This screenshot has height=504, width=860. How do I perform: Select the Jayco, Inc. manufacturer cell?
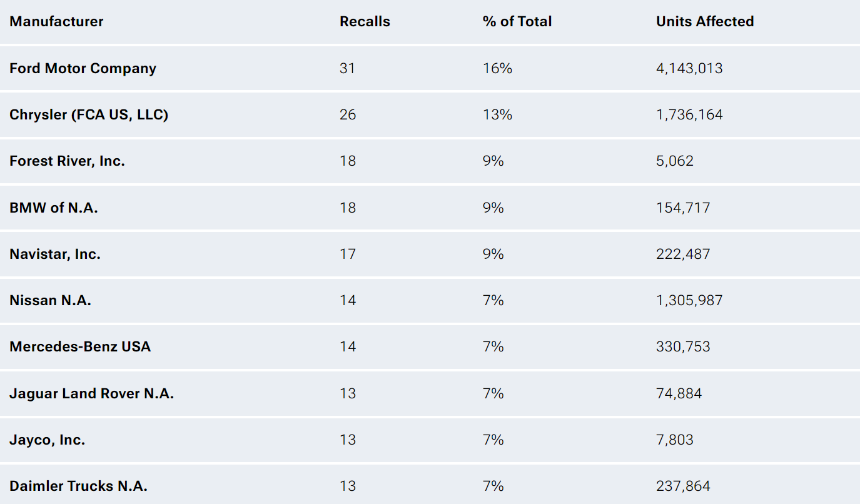(47, 440)
